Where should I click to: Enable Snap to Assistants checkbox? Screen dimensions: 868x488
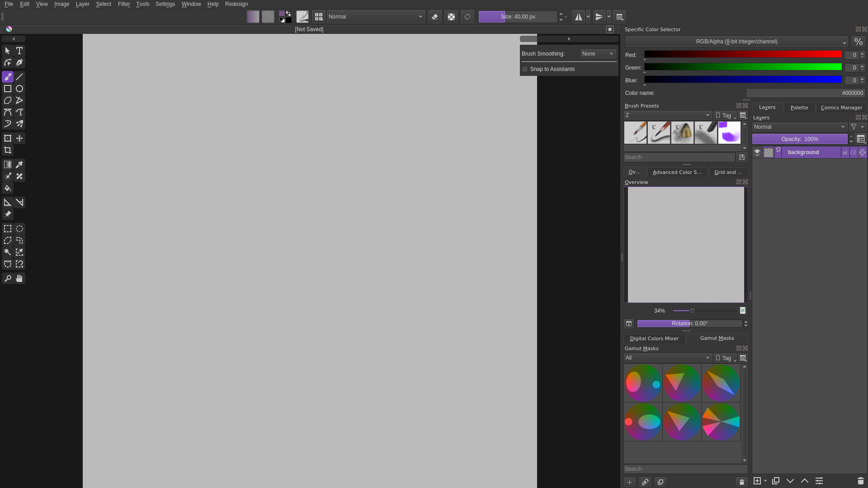525,69
